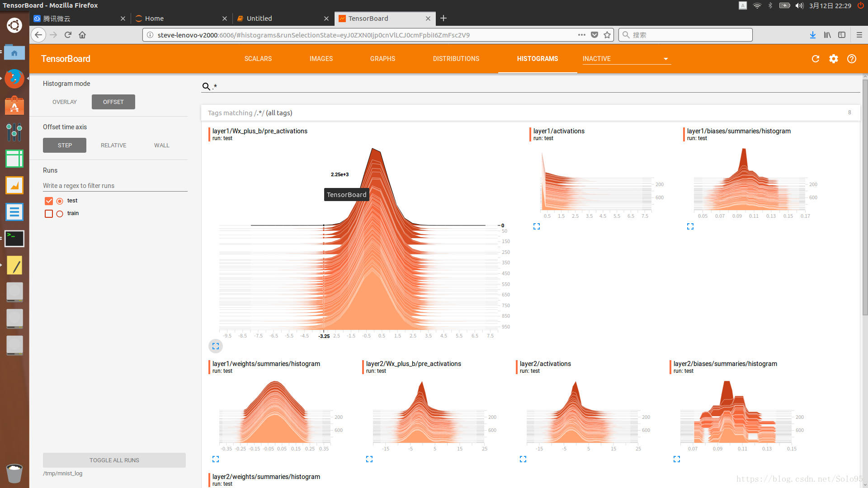868x488 pixels.
Task: Toggle full size for layer1/activations chart
Action: pyautogui.click(x=537, y=226)
